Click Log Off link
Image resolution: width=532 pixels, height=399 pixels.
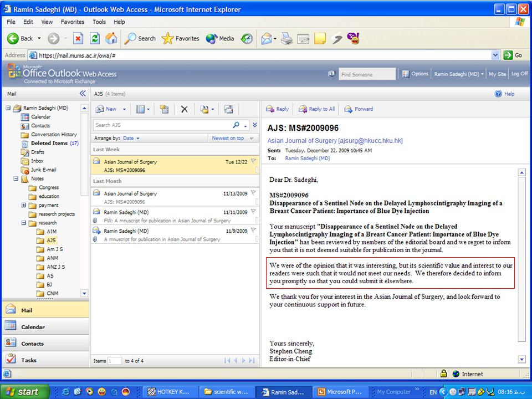pos(519,74)
